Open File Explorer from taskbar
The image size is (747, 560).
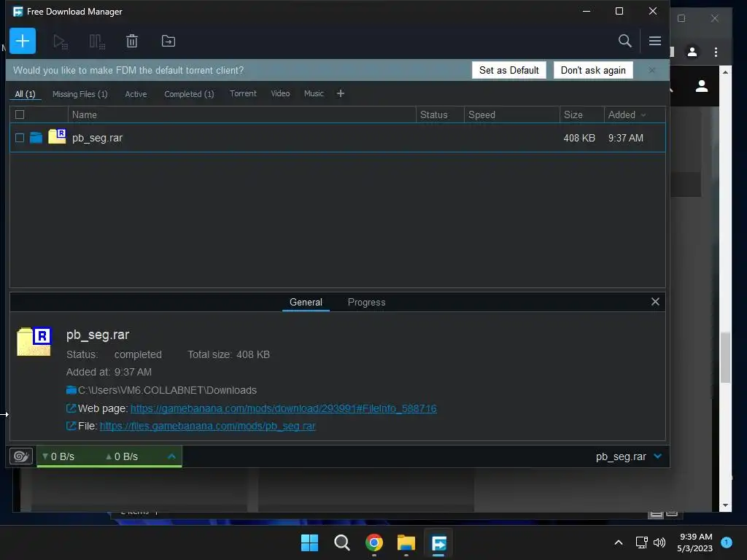pyautogui.click(x=406, y=542)
